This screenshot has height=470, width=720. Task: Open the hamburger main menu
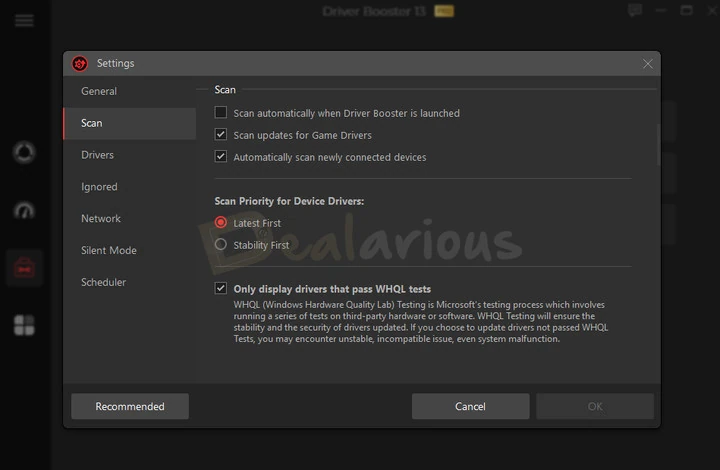pos(24,21)
